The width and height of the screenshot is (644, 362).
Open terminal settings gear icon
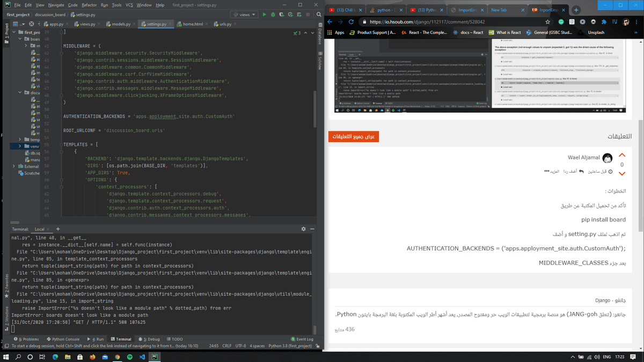(x=303, y=229)
